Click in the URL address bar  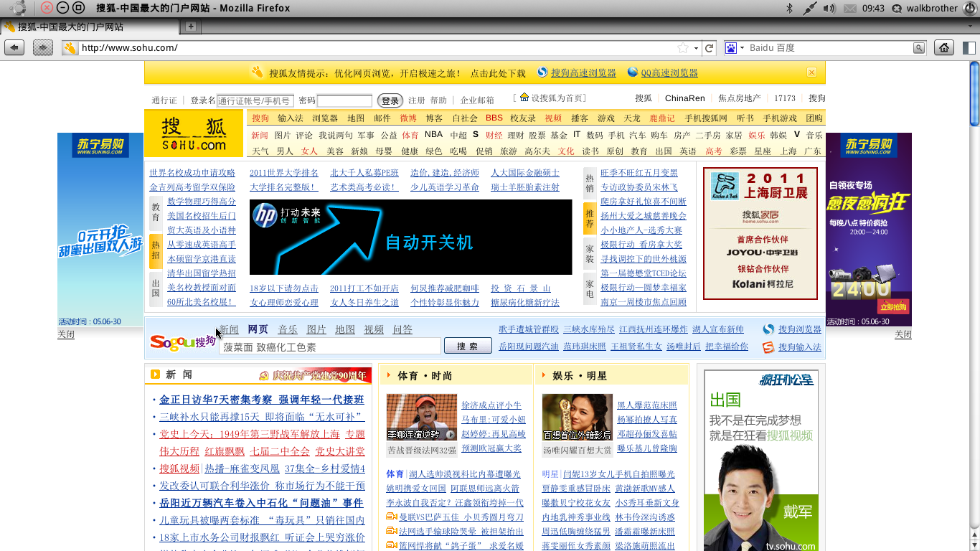point(377,48)
